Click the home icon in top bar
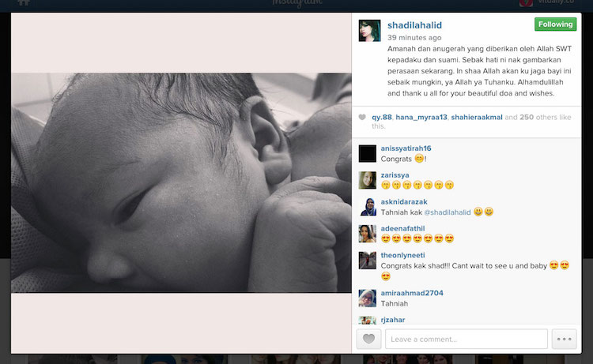 pos(24,2)
